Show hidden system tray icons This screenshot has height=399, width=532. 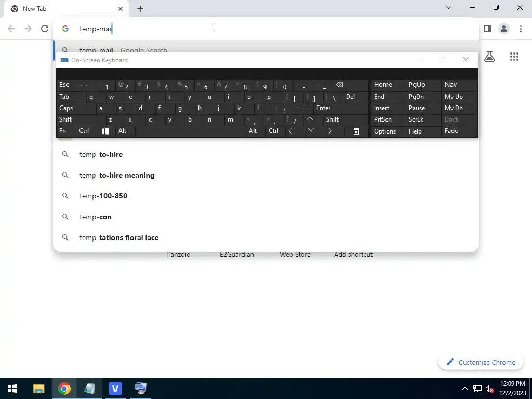(x=465, y=389)
